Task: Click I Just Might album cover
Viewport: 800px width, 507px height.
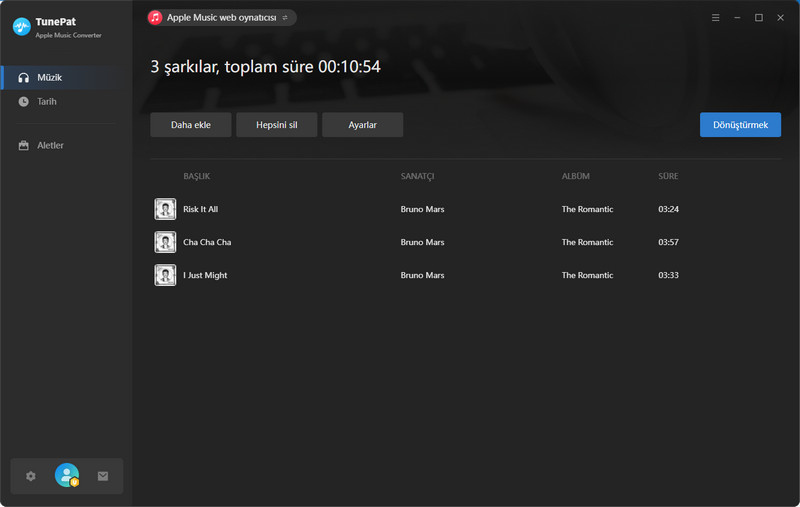Action: [x=165, y=275]
